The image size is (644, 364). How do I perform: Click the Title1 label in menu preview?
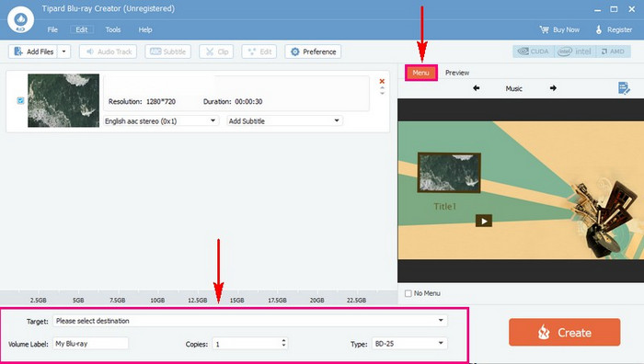[x=444, y=207]
